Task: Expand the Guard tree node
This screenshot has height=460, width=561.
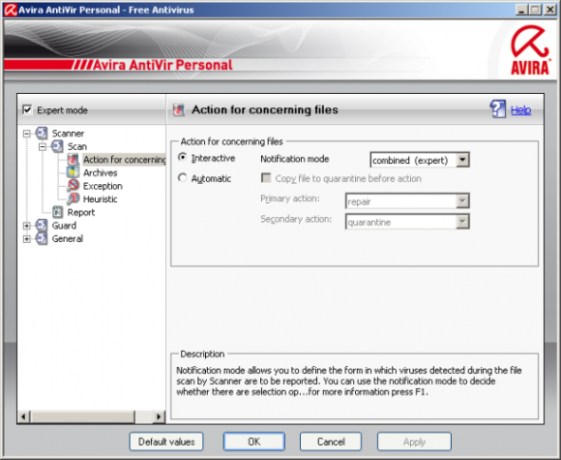Action: 26,226
